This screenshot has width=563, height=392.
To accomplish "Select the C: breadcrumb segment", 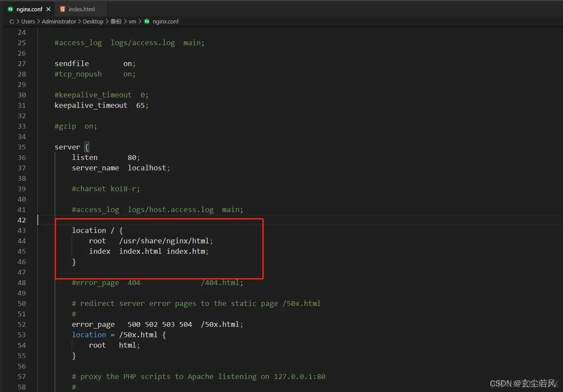I will point(12,21).
